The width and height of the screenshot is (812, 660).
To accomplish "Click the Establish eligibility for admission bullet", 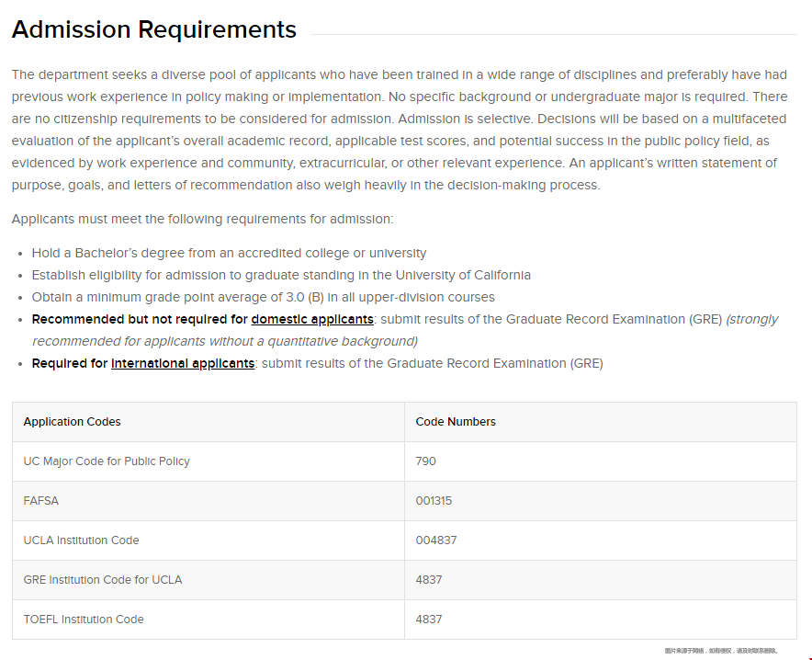I will 281,275.
